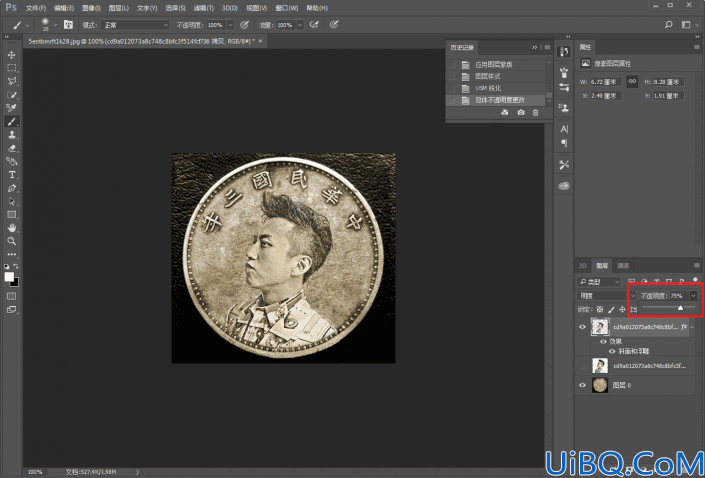This screenshot has width=705, height=478.
Task: Show the hidden cd9a012073 original layer
Action: [582, 366]
